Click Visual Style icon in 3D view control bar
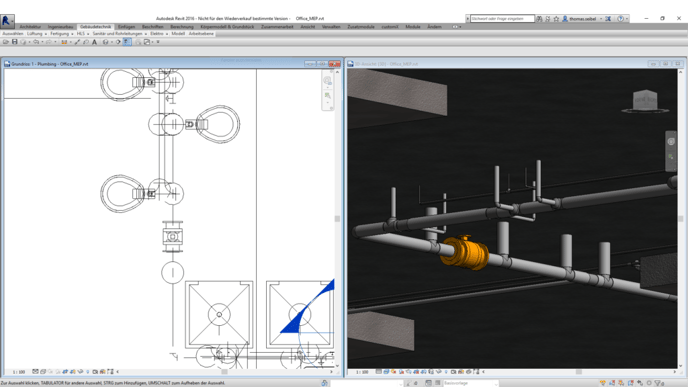Viewport: 688px width, 387px height. [x=386, y=372]
